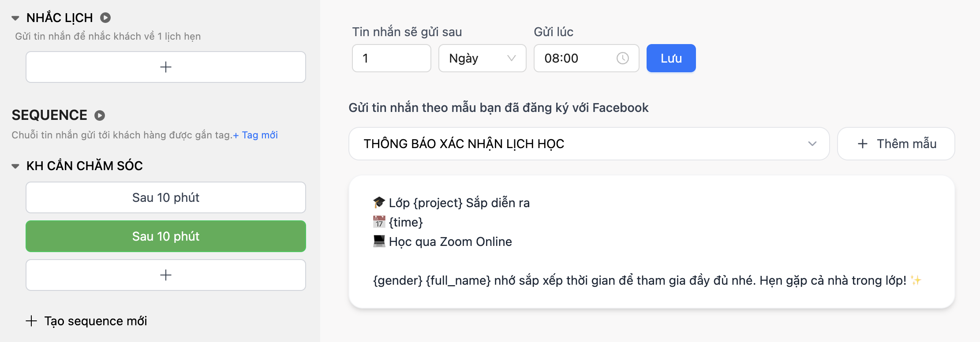Click the + Tag mới link

pyautogui.click(x=255, y=135)
